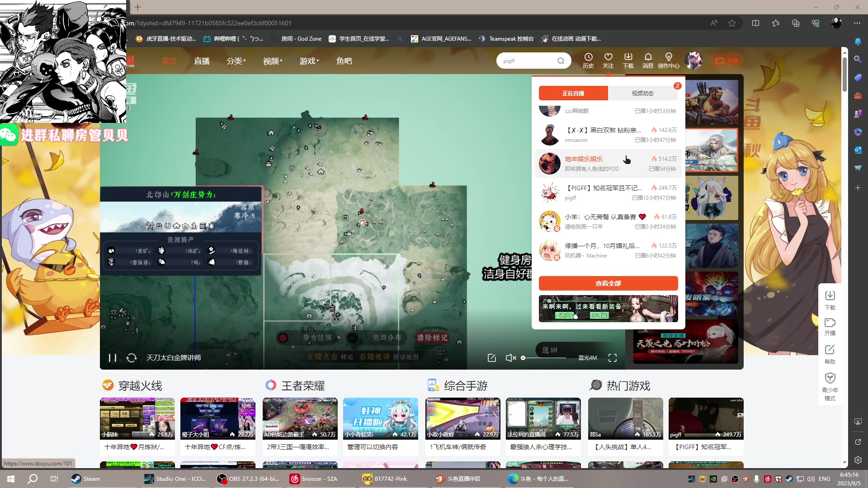Click 不理睬 on the ad banner

[x=599, y=315]
